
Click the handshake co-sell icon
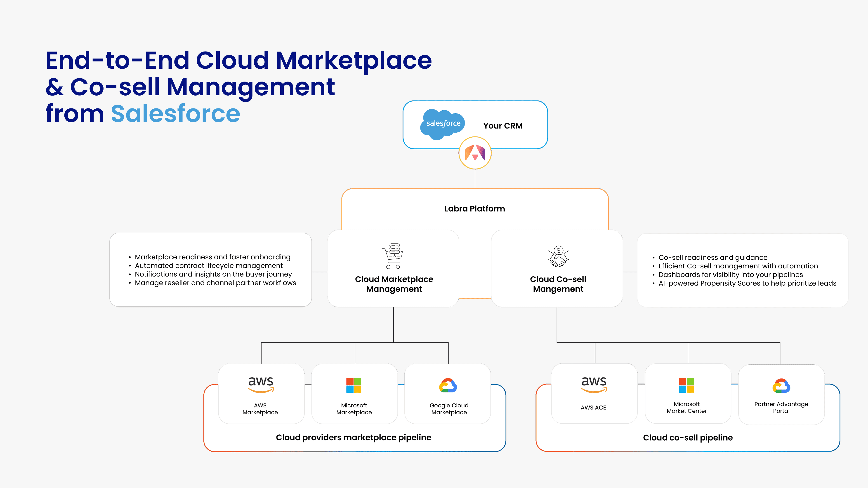click(x=558, y=256)
